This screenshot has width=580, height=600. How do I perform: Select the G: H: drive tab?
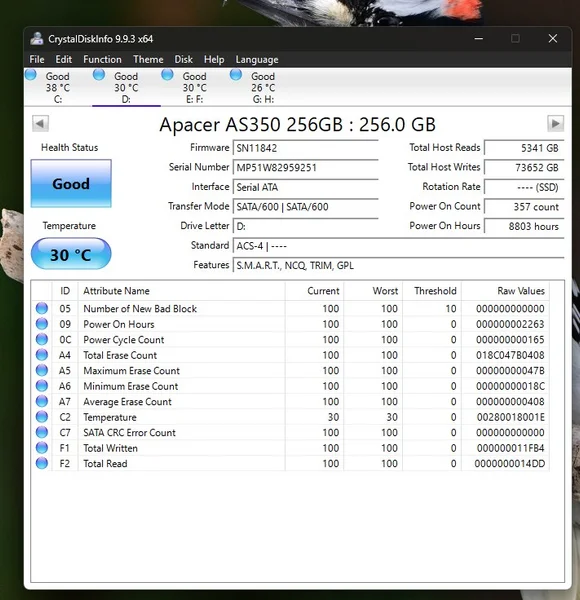pos(263,87)
